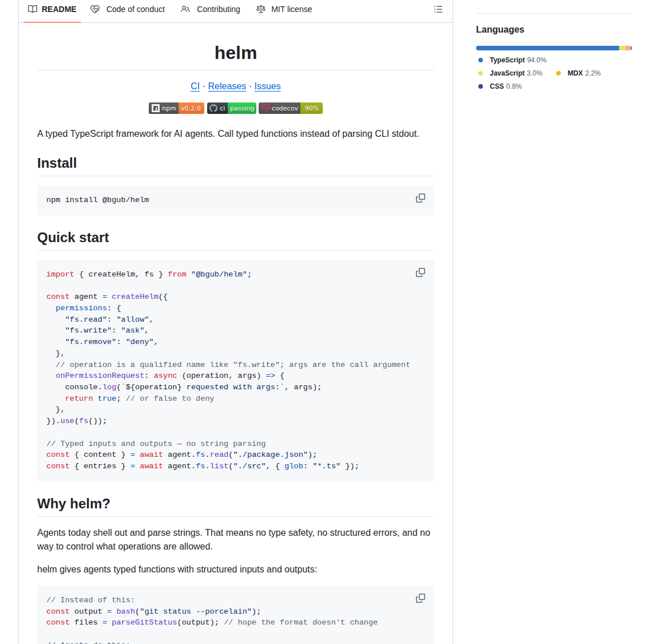
Task: Click the npm v0.2.0 version badge
Action: click(x=176, y=108)
